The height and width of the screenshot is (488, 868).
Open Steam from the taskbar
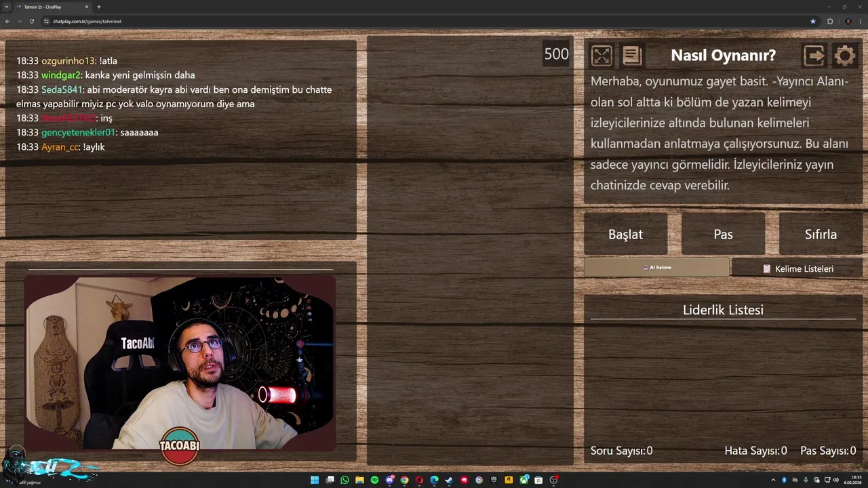pos(449,480)
